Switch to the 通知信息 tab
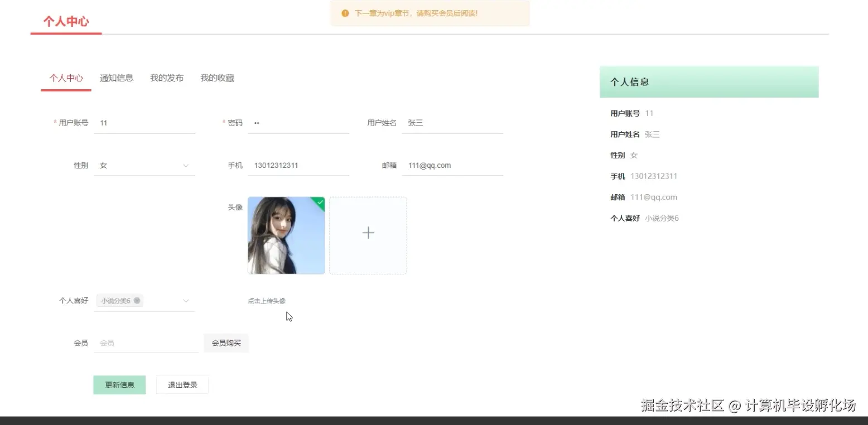Screen dimensions: 868x425 pyautogui.click(x=116, y=78)
